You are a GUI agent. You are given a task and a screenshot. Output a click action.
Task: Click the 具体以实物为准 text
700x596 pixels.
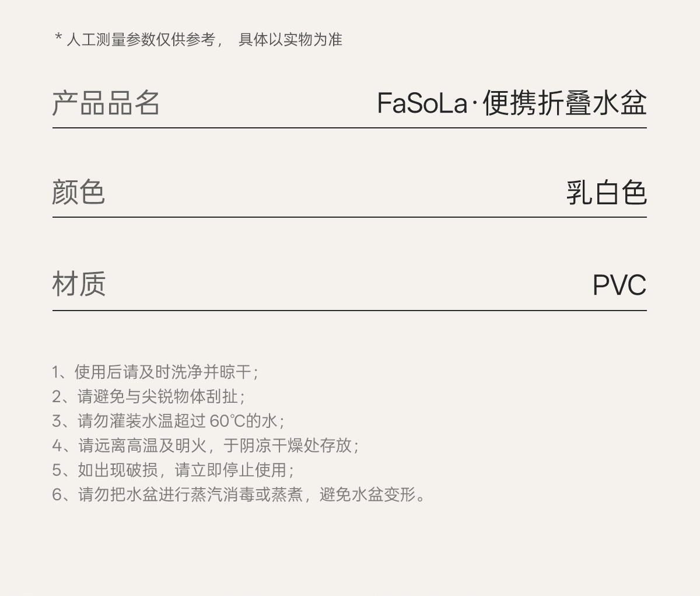[x=290, y=40]
